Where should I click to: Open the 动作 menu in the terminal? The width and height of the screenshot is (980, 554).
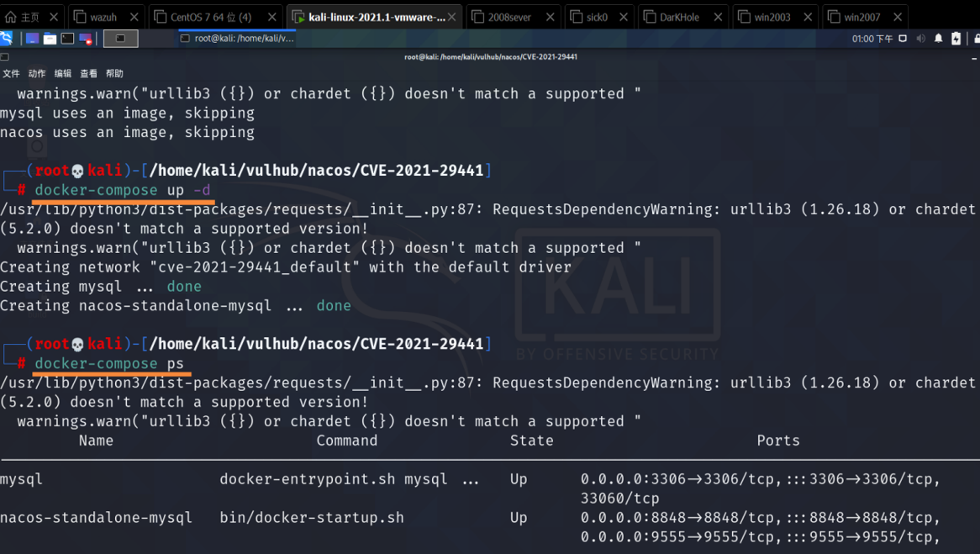[x=37, y=74]
